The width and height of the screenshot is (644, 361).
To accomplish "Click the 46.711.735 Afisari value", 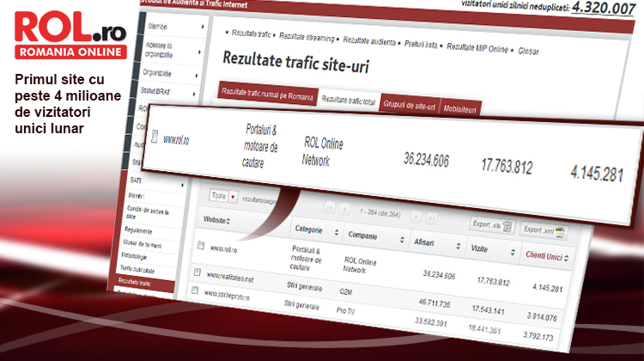I will [434, 303].
